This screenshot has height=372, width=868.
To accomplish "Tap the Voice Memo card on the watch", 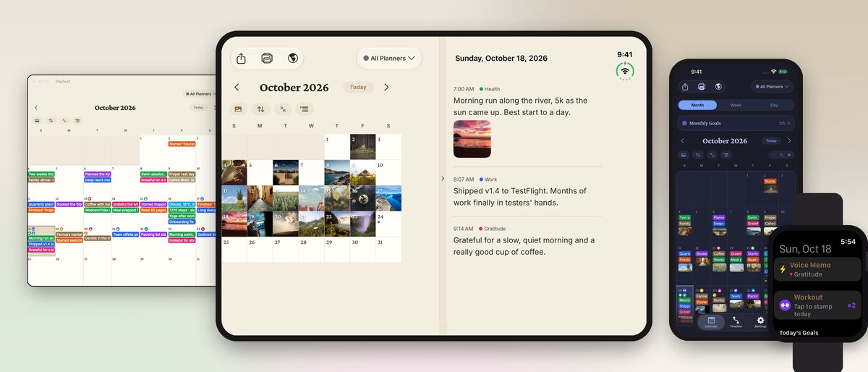I will (818, 269).
